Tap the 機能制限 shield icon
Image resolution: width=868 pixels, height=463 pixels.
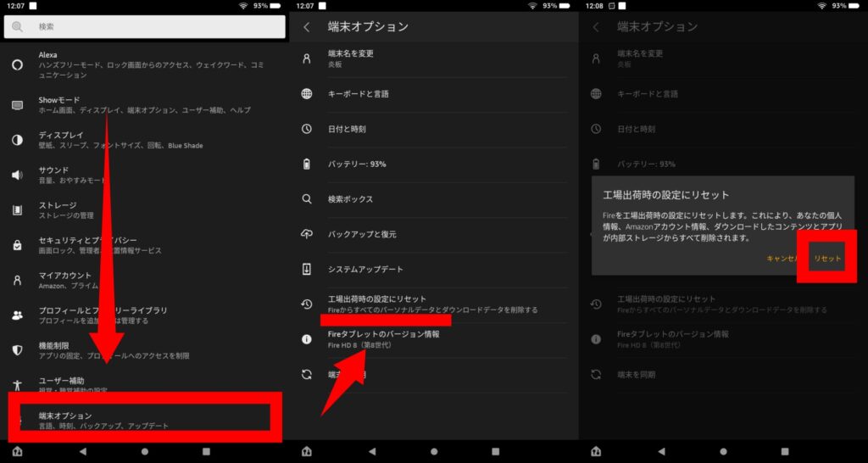17,349
